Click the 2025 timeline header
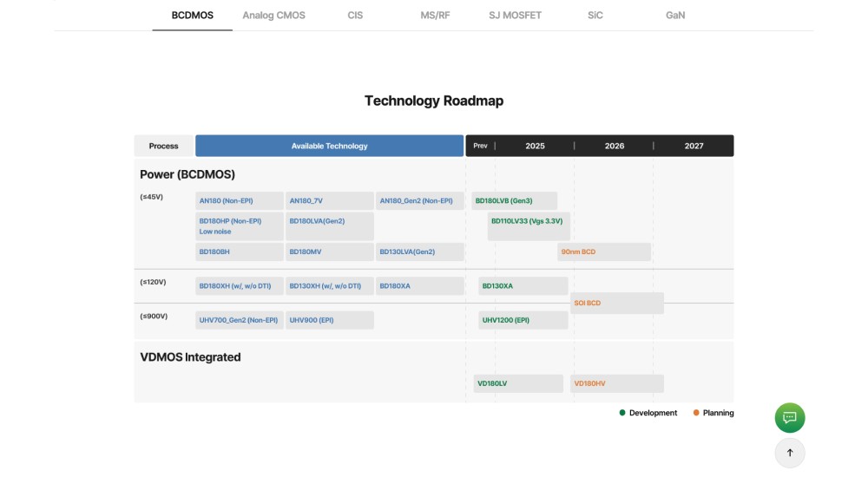Image resolution: width=868 pixels, height=477 pixels. click(535, 146)
